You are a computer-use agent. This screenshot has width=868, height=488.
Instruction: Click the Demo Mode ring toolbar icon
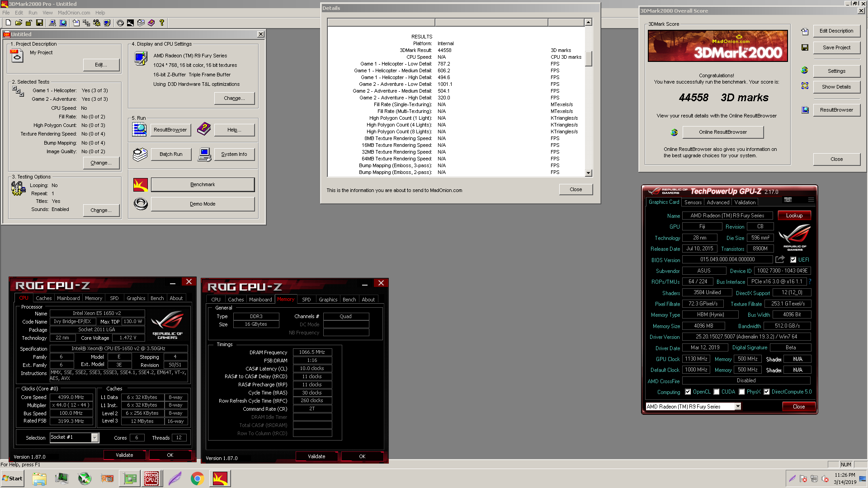point(120,23)
